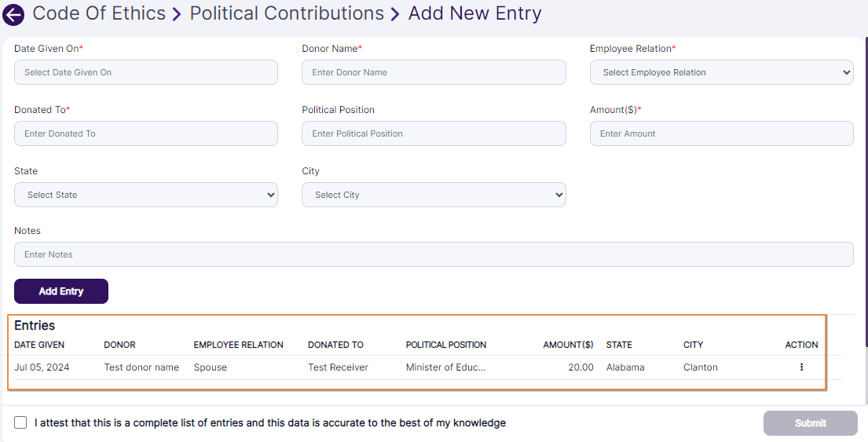The height and width of the screenshot is (442, 868).
Task: Click the Amount($) column header
Action: pyautogui.click(x=568, y=345)
